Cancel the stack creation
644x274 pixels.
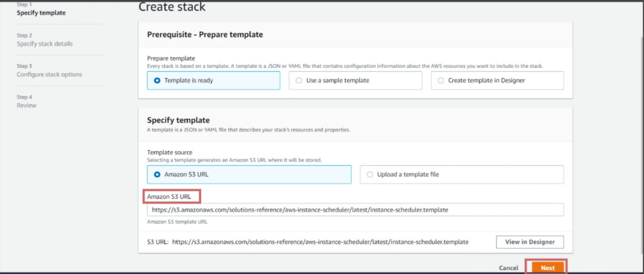click(x=509, y=268)
